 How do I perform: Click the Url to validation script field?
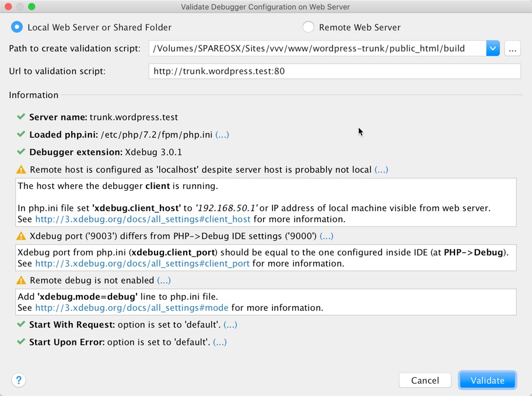pyautogui.click(x=334, y=71)
